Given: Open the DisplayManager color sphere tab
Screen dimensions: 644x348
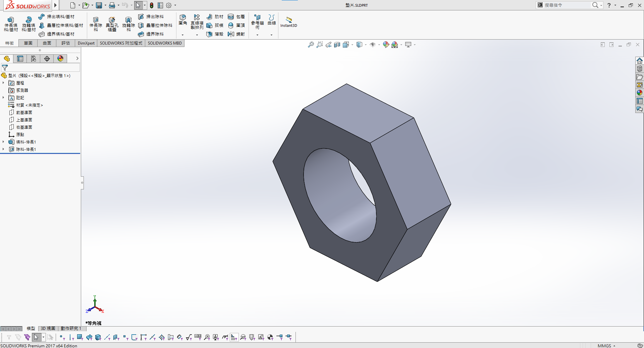Looking at the screenshot, I should (x=60, y=59).
